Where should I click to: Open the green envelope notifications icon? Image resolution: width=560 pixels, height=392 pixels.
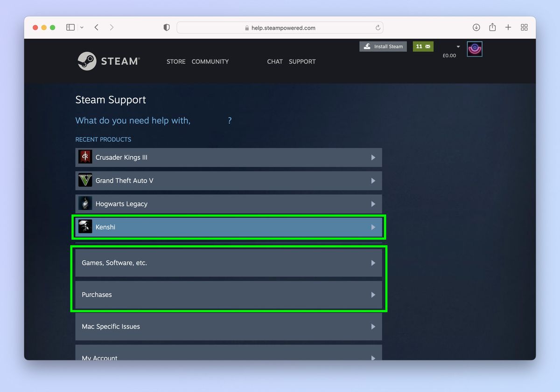coord(423,46)
